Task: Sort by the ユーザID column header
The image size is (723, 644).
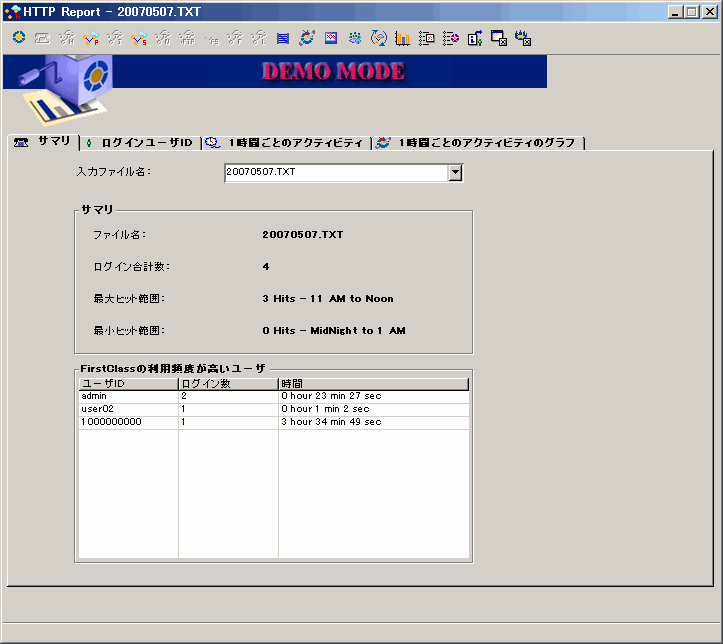Action: pos(128,384)
